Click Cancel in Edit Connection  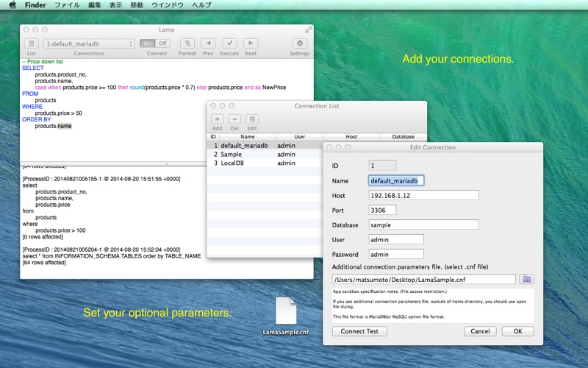click(x=480, y=331)
